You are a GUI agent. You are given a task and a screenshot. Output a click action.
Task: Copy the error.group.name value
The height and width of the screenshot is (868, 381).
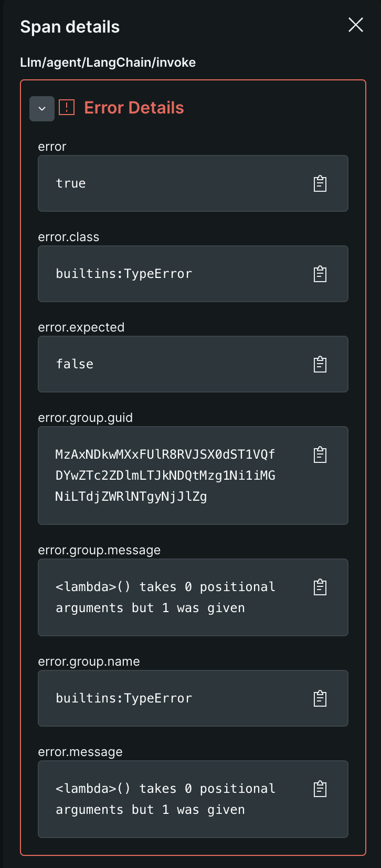click(320, 698)
